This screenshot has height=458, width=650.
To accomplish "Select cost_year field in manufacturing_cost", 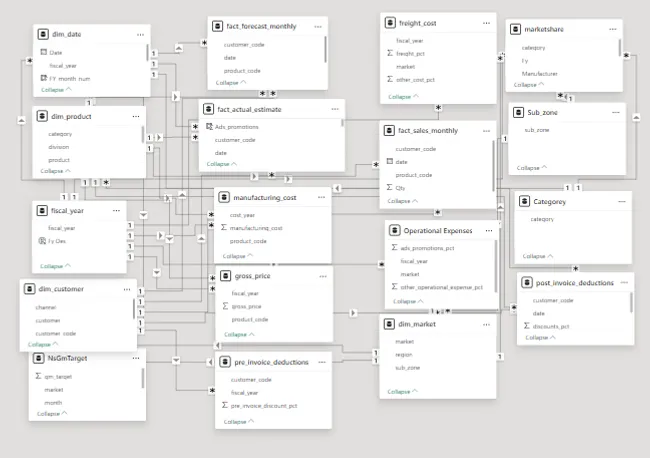I will tap(242, 215).
